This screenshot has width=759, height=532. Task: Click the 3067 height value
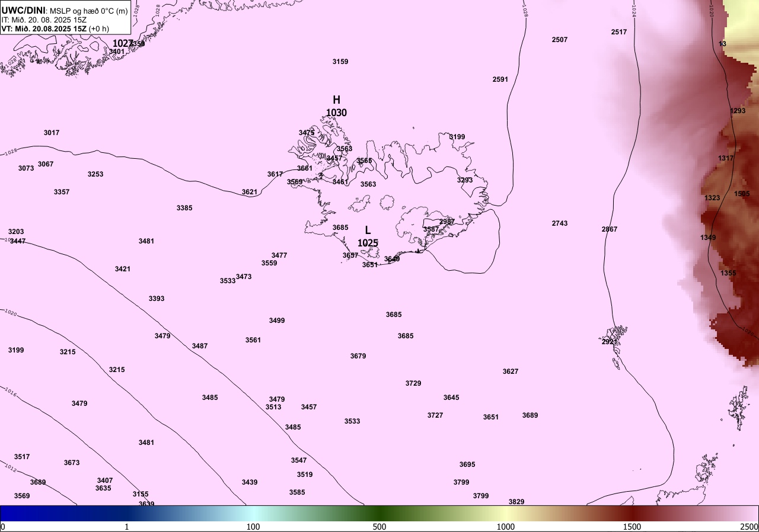pyautogui.click(x=46, y=164)
